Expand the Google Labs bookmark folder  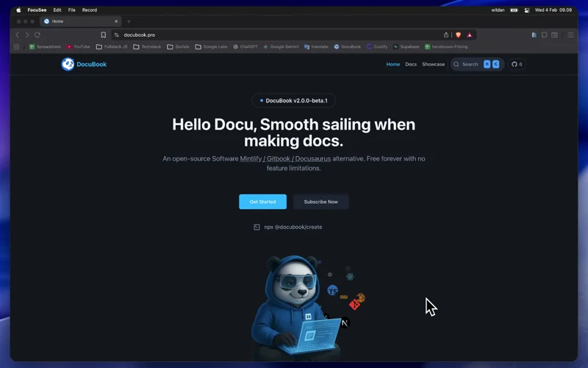(211, 46)
